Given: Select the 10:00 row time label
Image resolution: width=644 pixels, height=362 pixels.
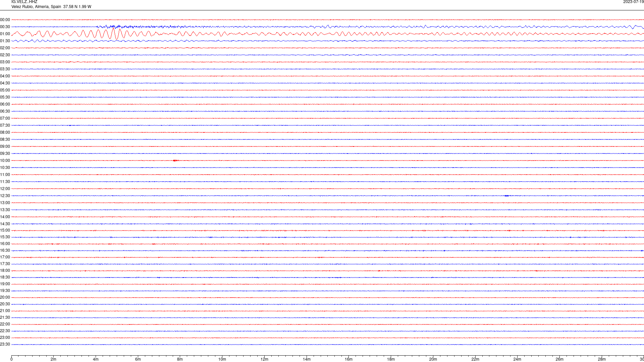Looking at the screenshot, I should (x=5, y=161).
